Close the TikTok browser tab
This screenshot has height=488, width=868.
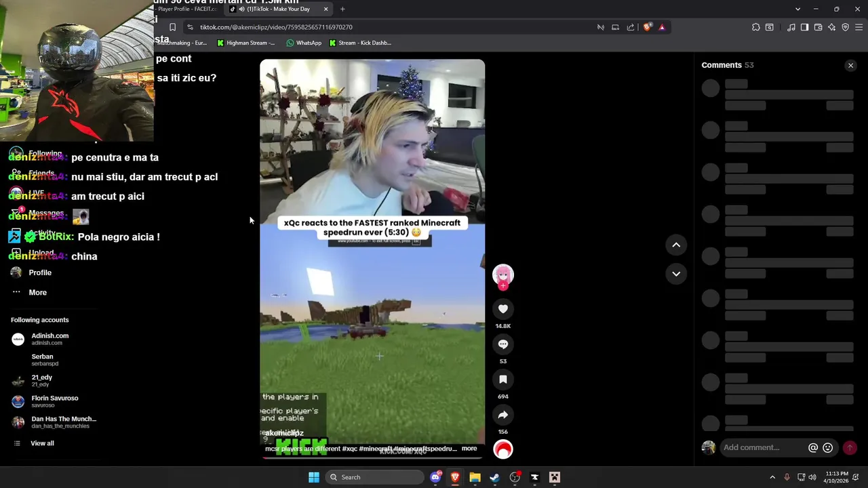pyautogui.click(x=325, y=9)
